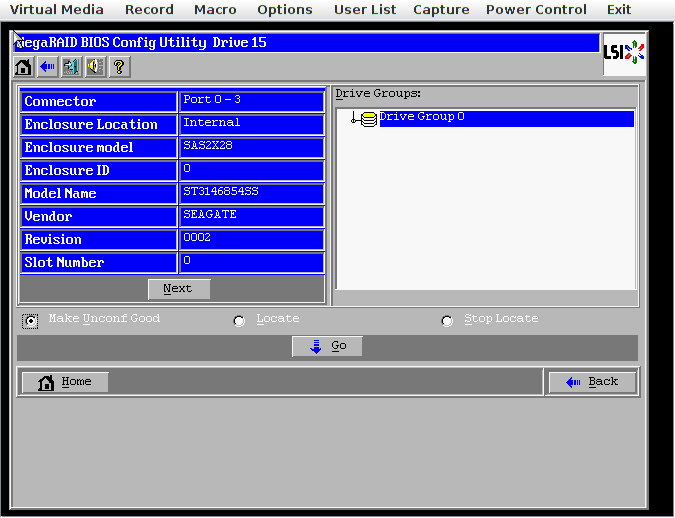Click the Back button at bottom

pos(592,382)
